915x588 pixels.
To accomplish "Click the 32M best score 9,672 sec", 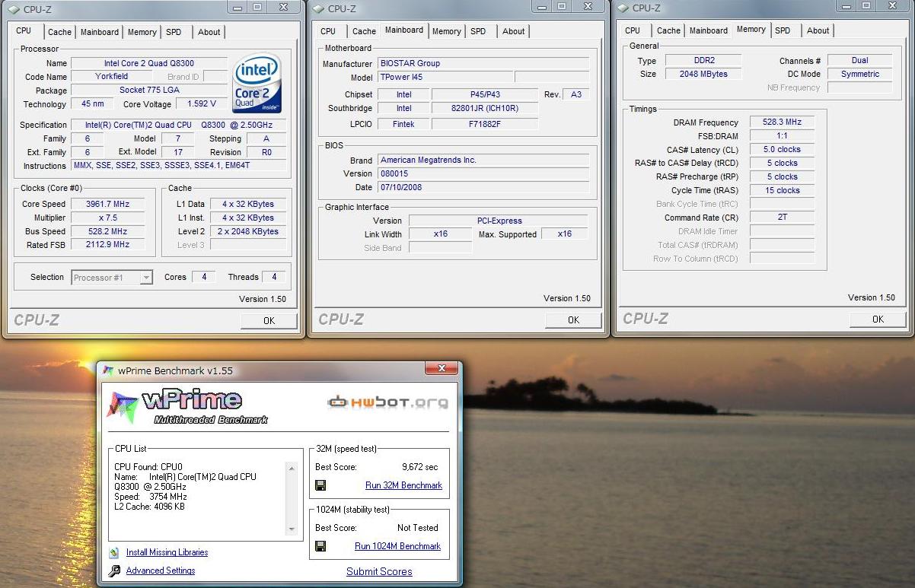I will click(420, 467).
